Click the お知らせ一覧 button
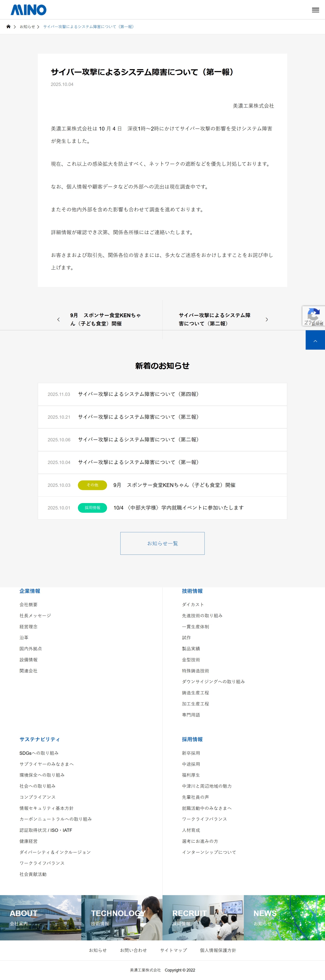The width and height of the screenshot is (325, 980). (162, 543)
